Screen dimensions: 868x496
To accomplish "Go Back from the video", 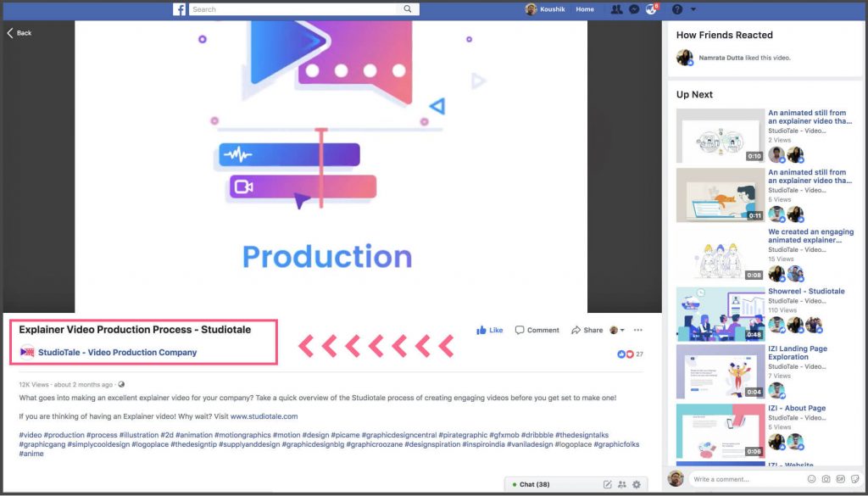I will click(x=19, y=33).
